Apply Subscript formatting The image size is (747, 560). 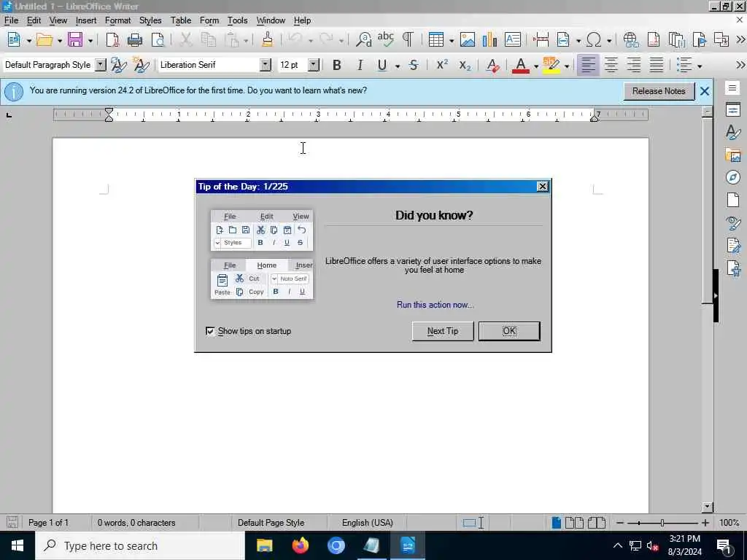pos(465,65)
